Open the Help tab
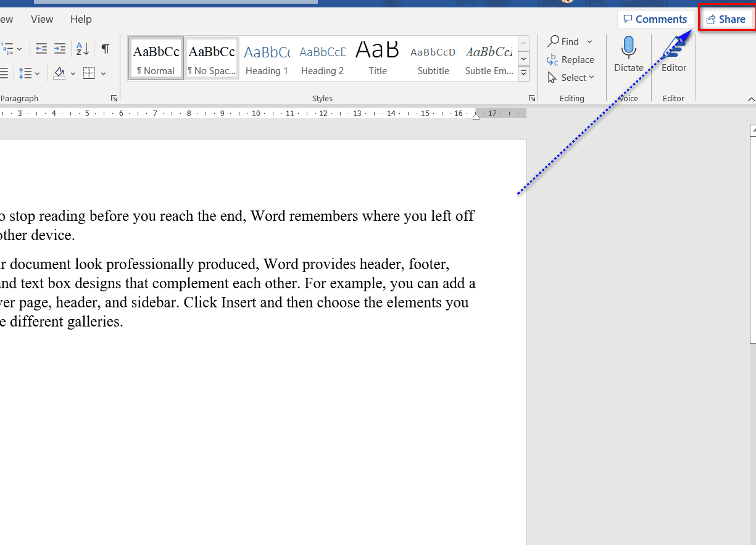The image size is (756, 545). 81,19
